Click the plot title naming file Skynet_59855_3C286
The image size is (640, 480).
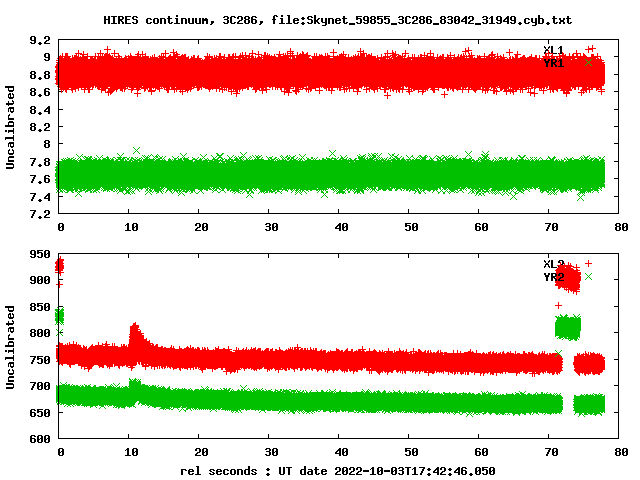click(337, 20)
